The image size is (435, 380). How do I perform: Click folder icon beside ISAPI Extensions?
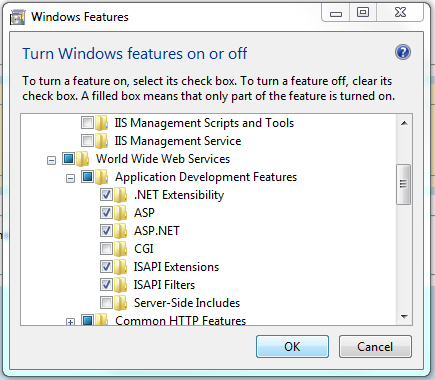pos(120,267)
